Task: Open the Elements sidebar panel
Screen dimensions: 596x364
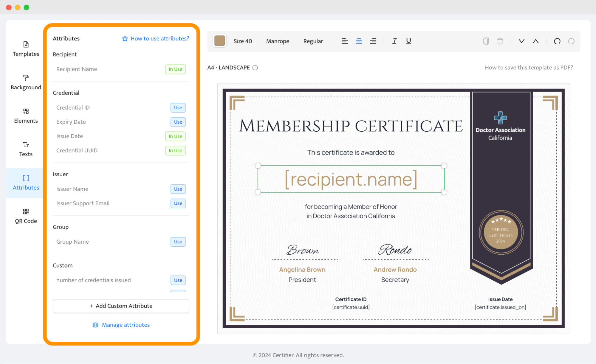Action: (x=26, y=116)
